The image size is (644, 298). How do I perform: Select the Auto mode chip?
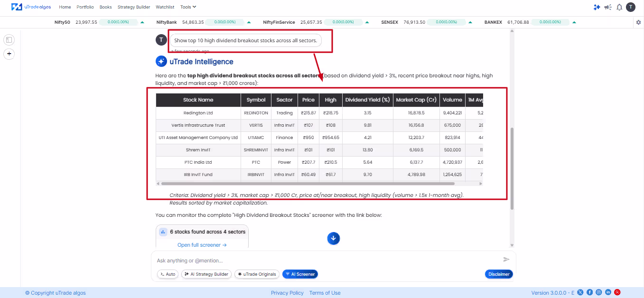point(168,274)
